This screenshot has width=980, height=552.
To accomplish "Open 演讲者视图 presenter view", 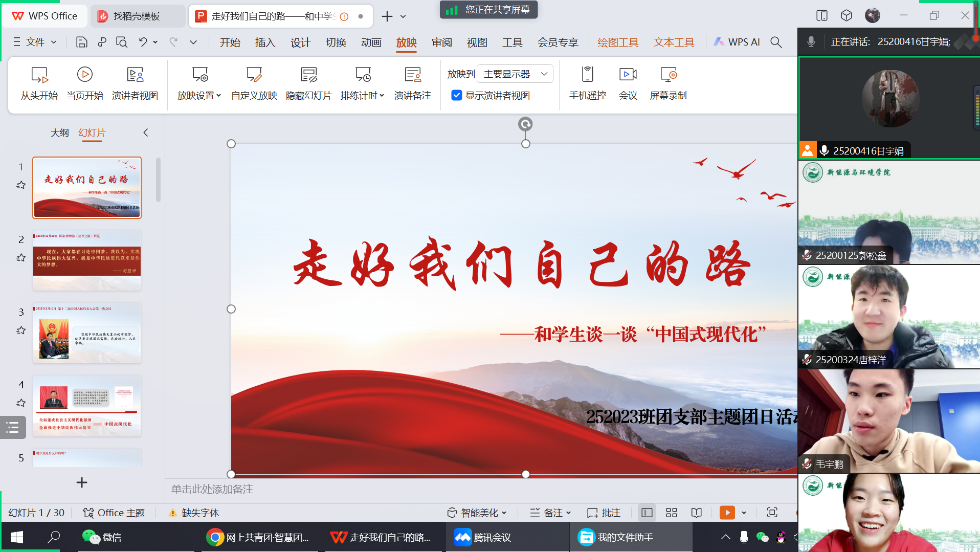I will click(x=135, y=76).
